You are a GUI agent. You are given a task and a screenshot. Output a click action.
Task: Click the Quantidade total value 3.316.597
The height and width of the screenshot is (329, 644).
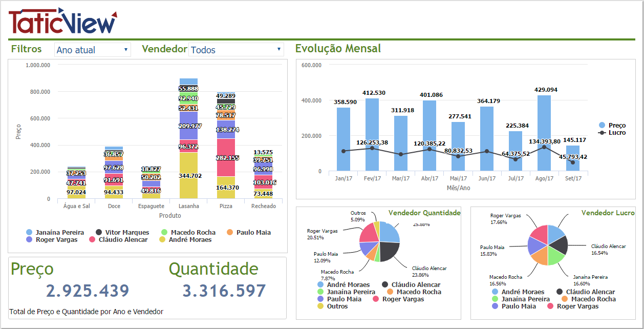(224, 291)
